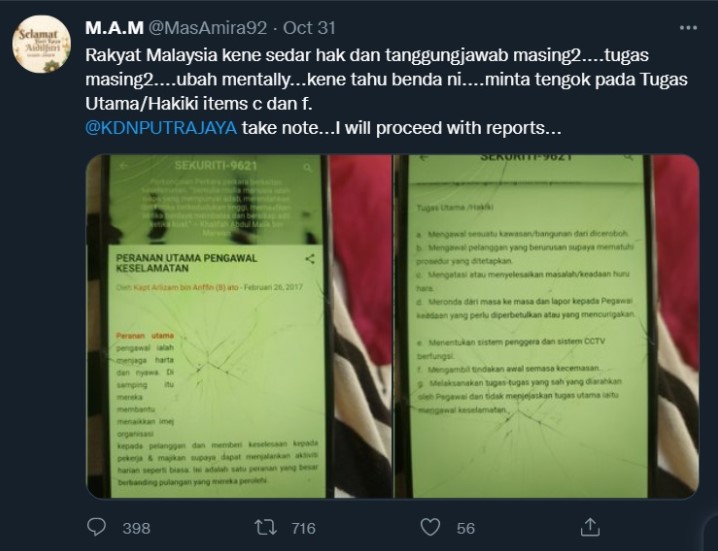
Task: Click the 56 likes count
Action: coord(466,528)
